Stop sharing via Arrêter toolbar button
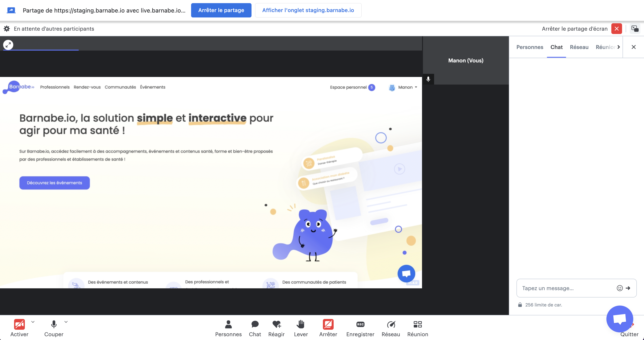 [x=328, y=328]
